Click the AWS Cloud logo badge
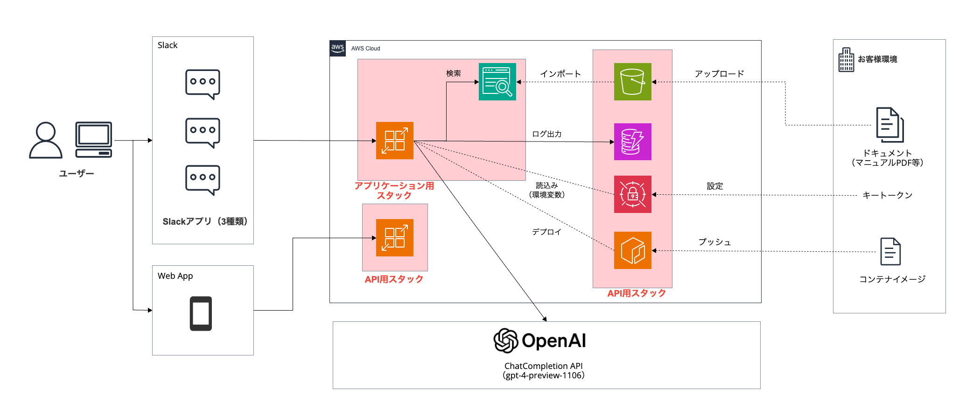Screen dimensions: 980x411 (x=337, y=48)
